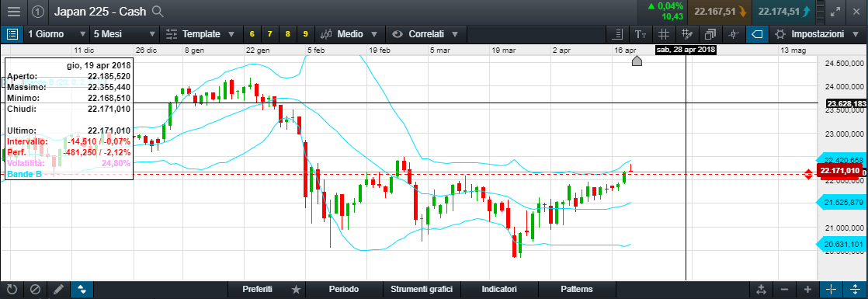Click the zoom in plus icon

click(x=807, y=289)
